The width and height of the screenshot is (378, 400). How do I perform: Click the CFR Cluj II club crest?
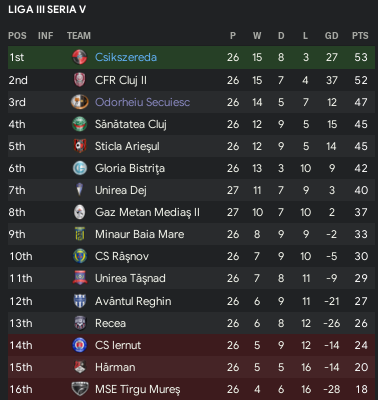(80, 80)
